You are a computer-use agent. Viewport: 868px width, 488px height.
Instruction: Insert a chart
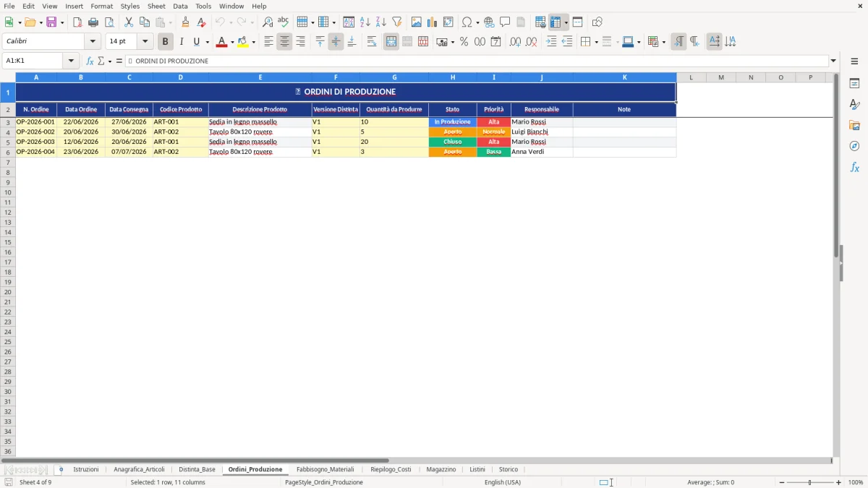[x=432, y=22]
